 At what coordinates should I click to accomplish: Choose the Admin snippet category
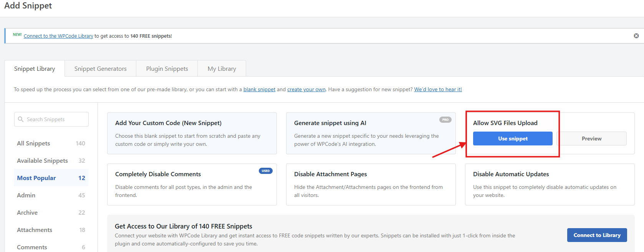(x=26, y=195)
